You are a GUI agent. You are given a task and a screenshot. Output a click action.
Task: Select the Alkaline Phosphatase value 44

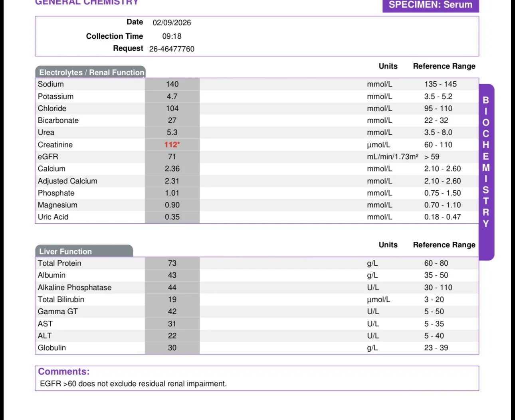[172, 288]
